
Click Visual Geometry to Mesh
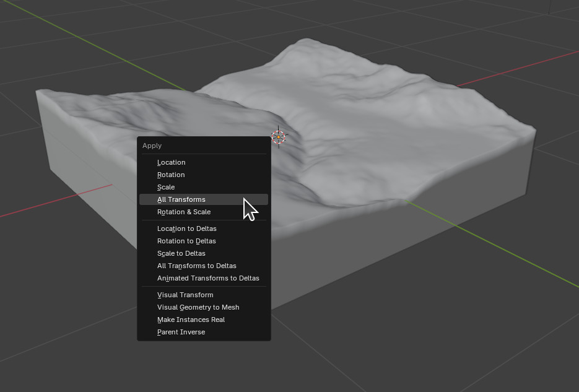coord(198,307)
